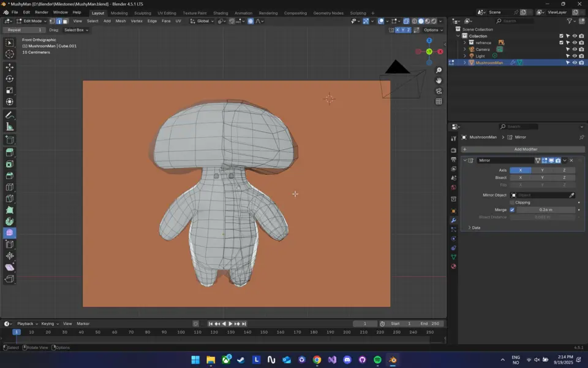The width and height of the screenshot is (588, 368).
Task: Open the Drag Select Box dropdown
Action: pos(76,30)
